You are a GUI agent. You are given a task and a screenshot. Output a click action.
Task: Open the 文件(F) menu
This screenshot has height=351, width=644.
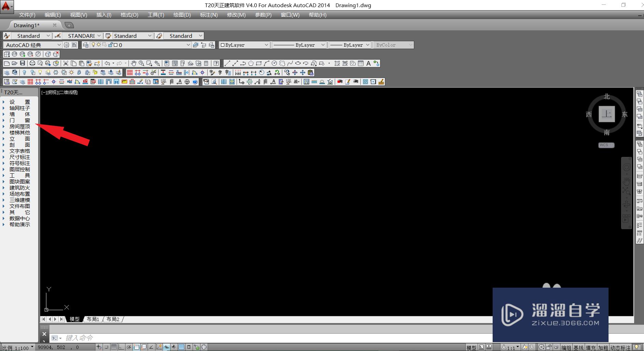[x=27, y=15]
